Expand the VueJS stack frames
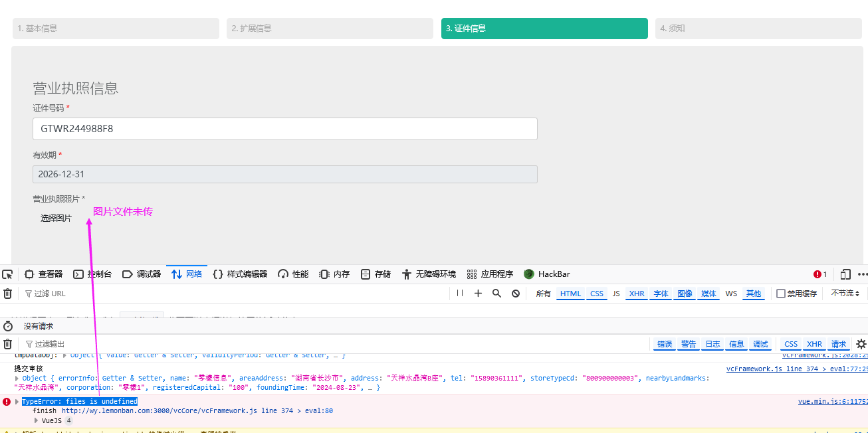868x433 pixels. click(37, 420)
